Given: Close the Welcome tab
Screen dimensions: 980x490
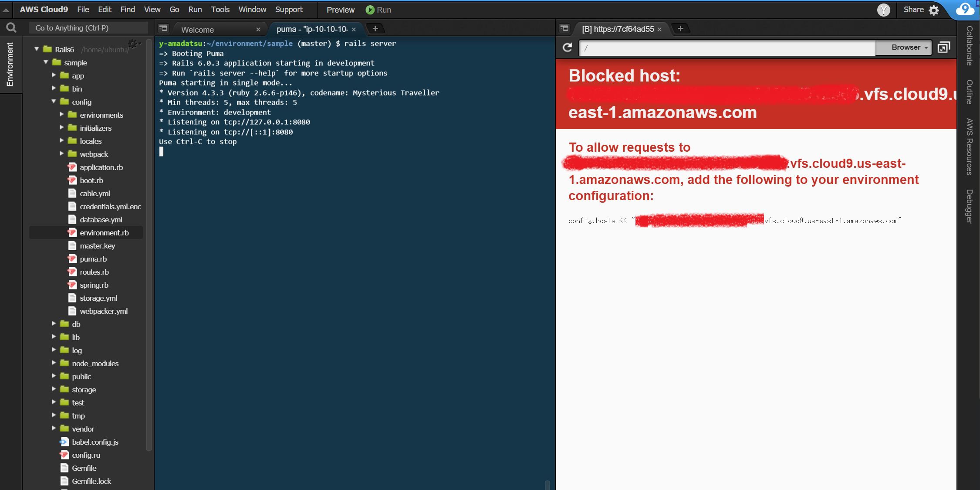Looking at the screenshot, I should click(x=258, y=29).
